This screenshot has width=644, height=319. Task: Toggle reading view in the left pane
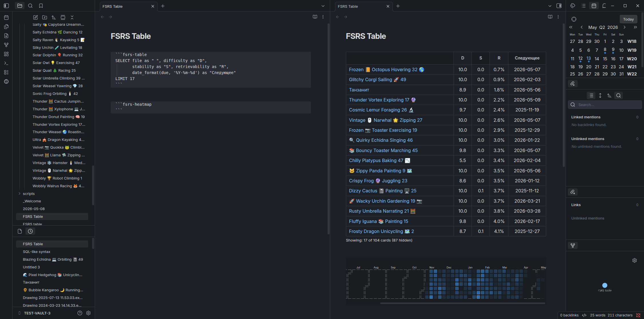pyautogui.click(x=315, y=17)
